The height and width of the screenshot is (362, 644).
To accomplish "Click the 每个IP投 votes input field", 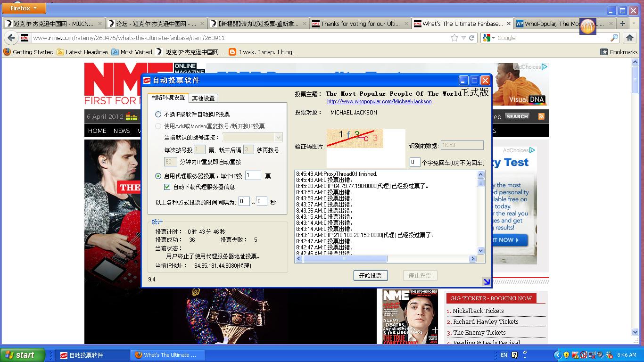I will click(253, 175).
